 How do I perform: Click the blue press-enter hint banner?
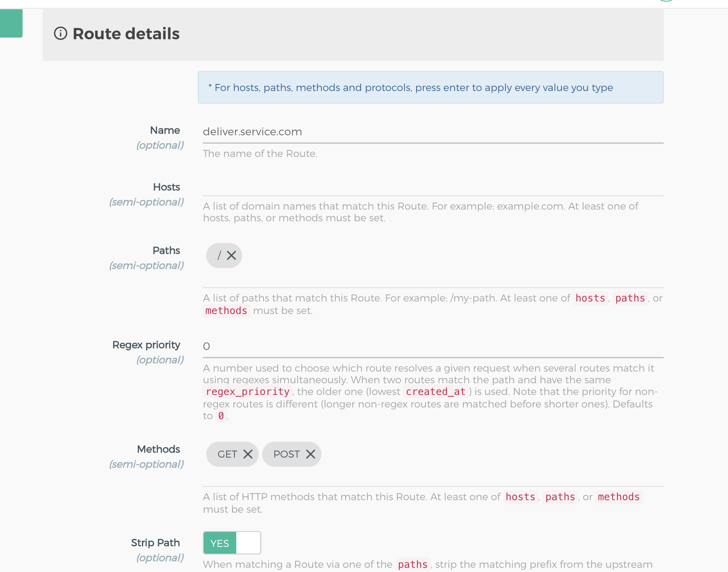click(x=431, y=87)
